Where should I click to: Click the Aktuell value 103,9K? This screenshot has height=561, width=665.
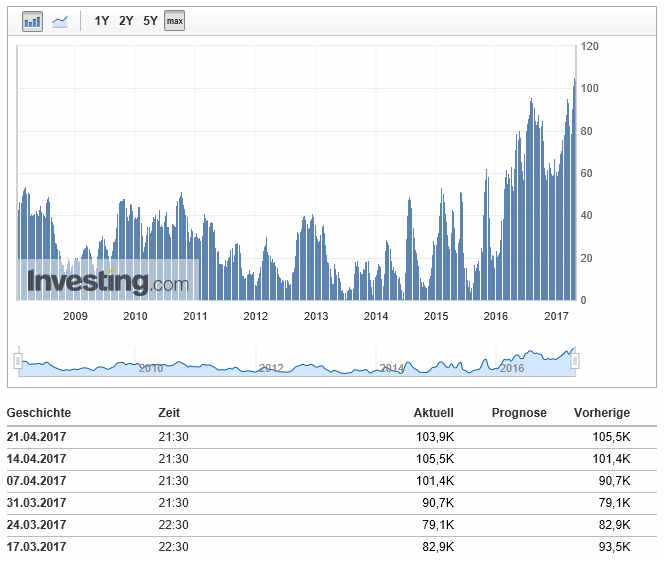click(435, 437)
